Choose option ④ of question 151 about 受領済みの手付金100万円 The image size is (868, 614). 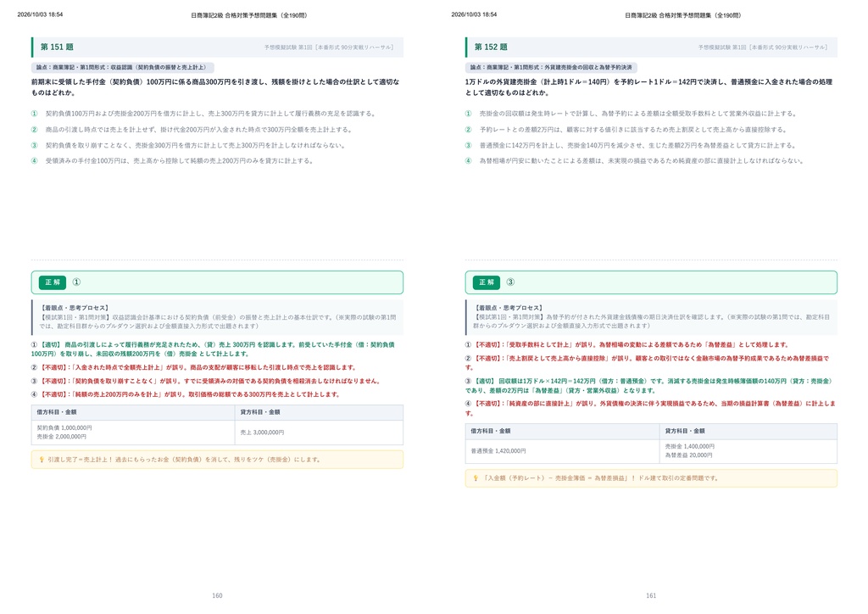point(173,161)
